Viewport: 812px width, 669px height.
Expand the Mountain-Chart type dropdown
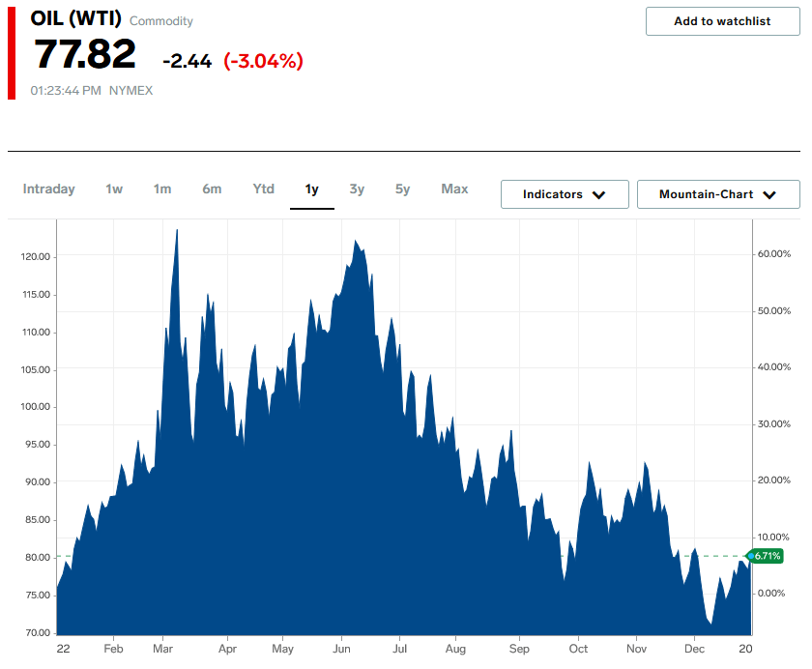[x=718, y=194]
